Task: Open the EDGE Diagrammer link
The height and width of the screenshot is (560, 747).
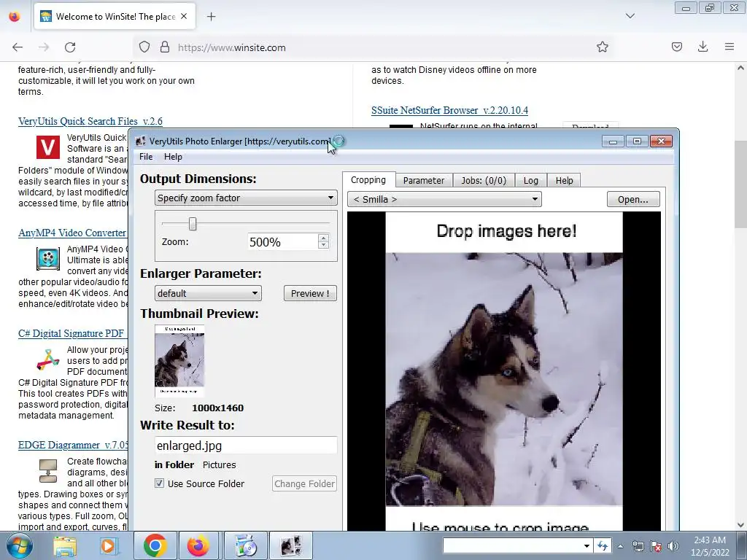Action: (x=73, y=445)
